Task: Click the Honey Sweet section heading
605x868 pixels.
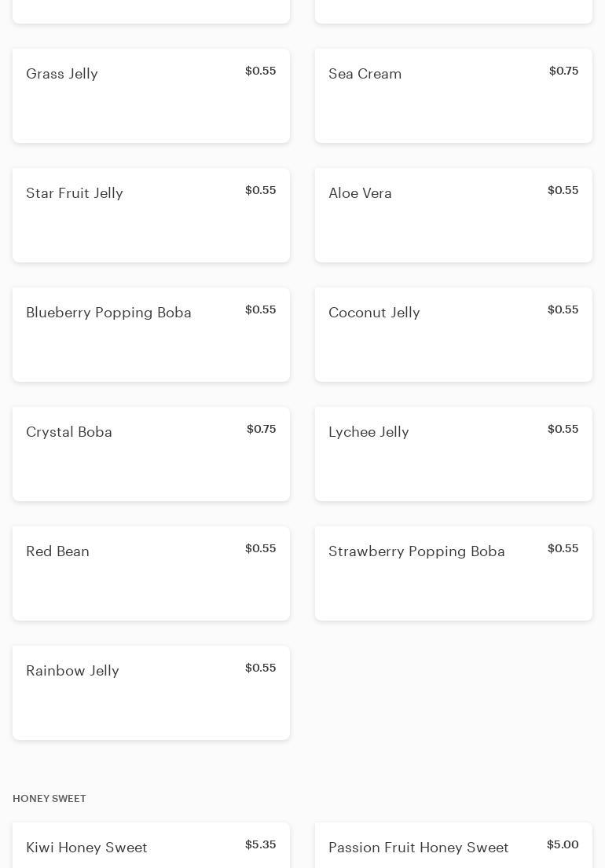Action: click(49, 799)
